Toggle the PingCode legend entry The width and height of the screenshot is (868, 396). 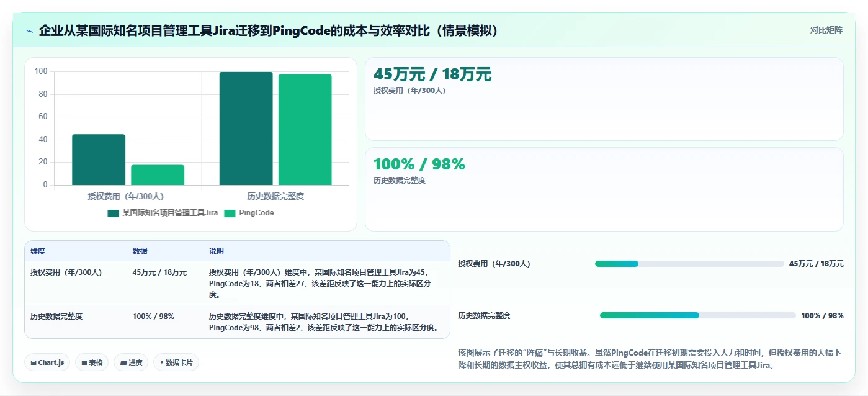click(x=249, y=213)
